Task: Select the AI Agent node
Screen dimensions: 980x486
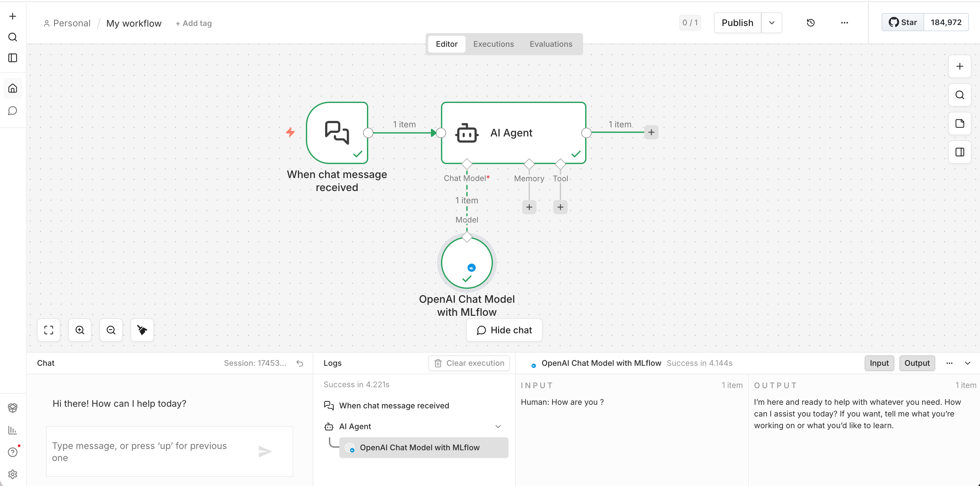Action: coord(513,133)
